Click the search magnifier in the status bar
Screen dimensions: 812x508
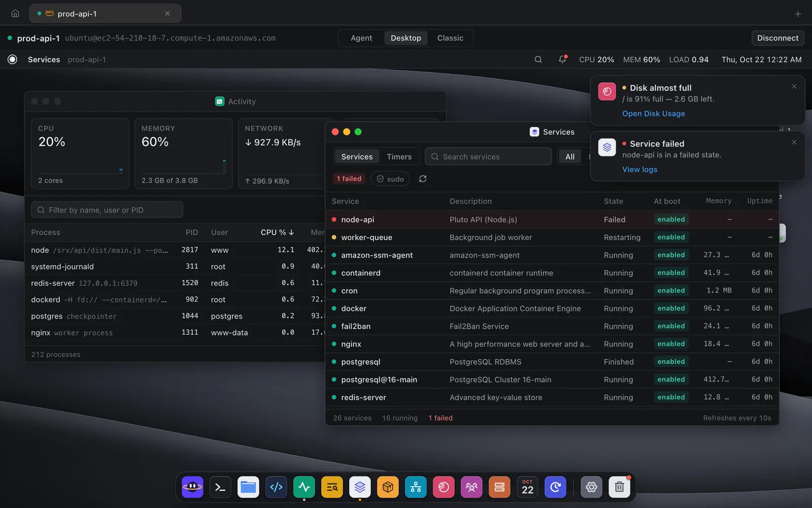coord(538,59)
